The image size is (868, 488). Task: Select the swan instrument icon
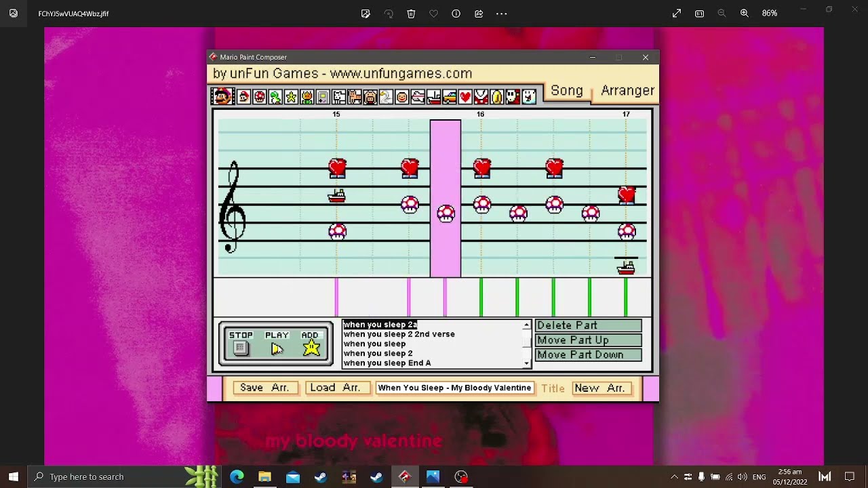(386, 97)
